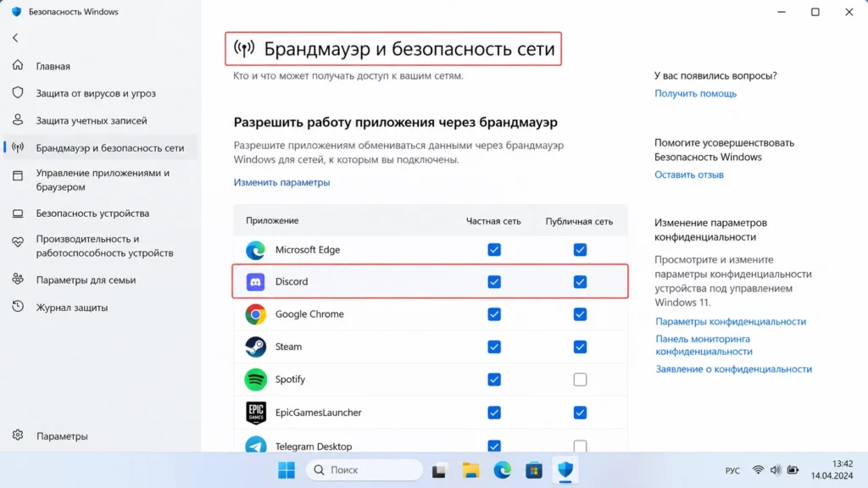Click the Steam app icon

pos(255,347)
